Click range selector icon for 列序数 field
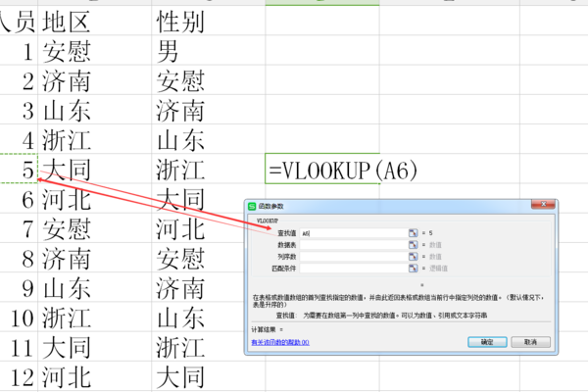 point(413,256)
